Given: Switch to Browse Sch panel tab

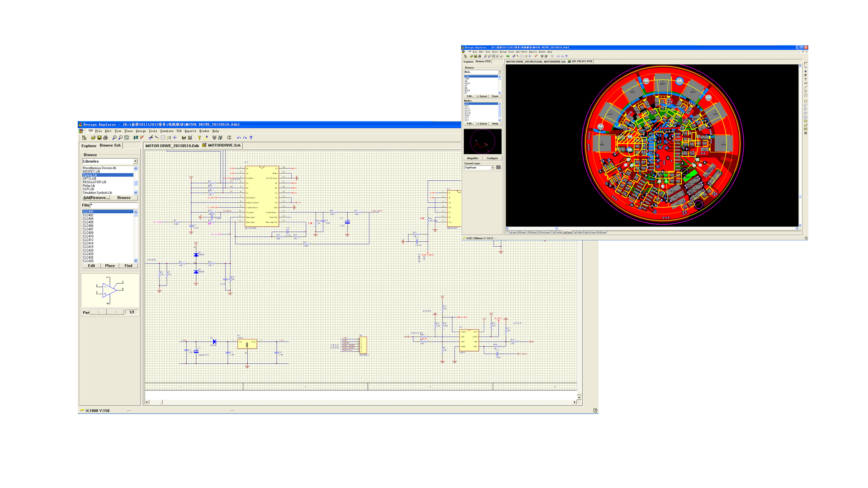Looking at the screenshot, I should pos(110,145).
